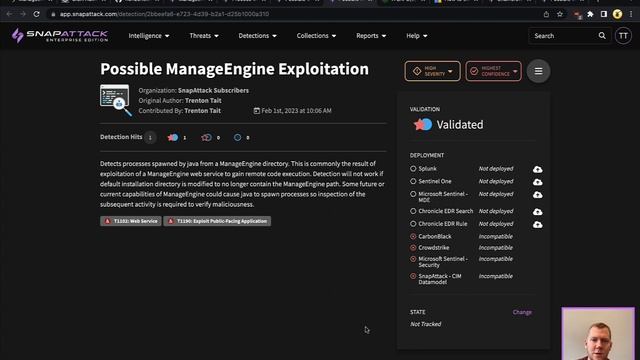
Task: Open the Detections menu
Action: coord(257,36)
